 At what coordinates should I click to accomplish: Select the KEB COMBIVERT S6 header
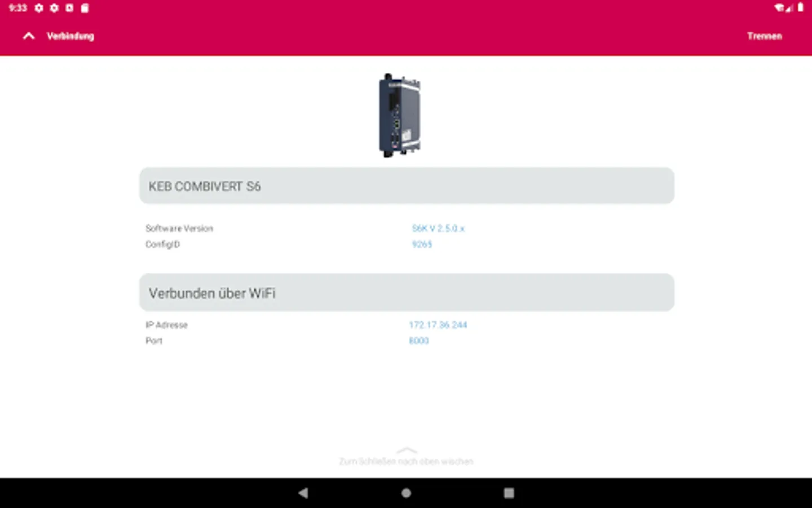[x=407, y=186]
